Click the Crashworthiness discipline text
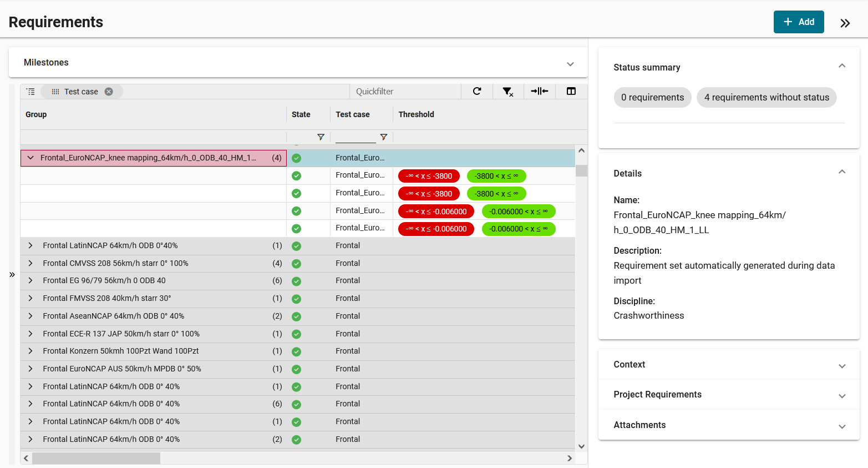 click(649, 315)
